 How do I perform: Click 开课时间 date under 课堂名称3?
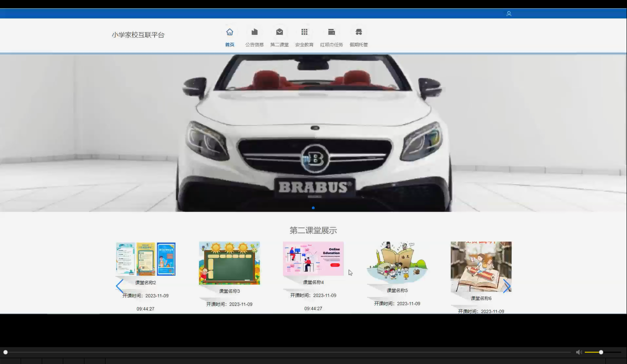230,304
